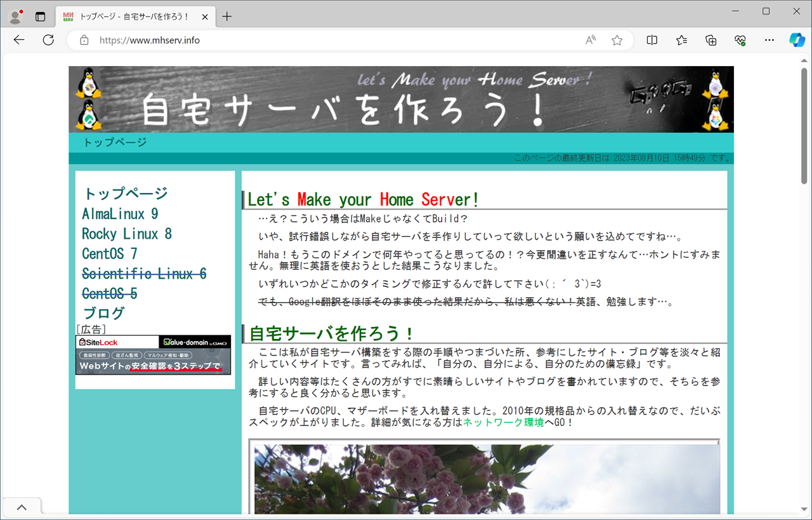Open AlmaLinux 9 sidebar link
This screenshot has width=812, height=520.
pos(120,214)
